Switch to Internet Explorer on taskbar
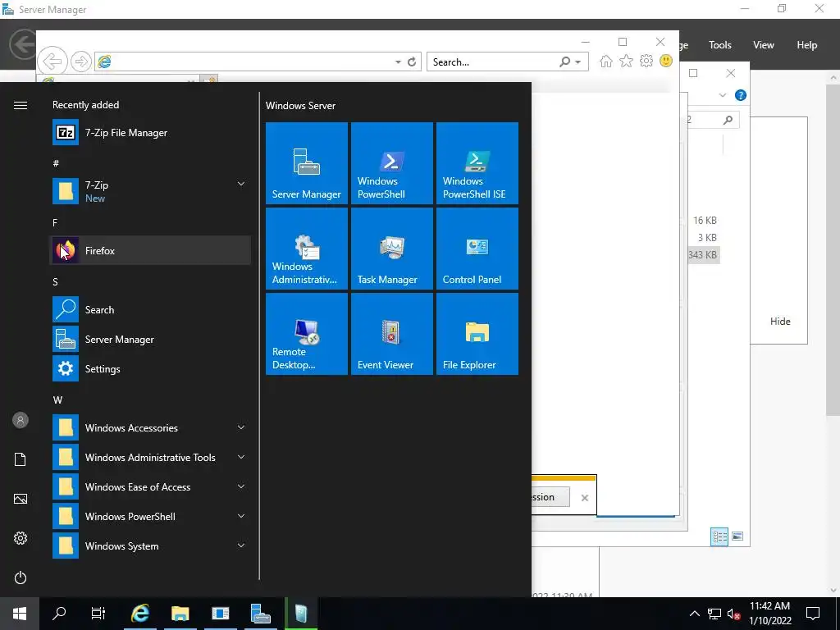Viewport: 840px width, 630px height. tap(140, 614)
